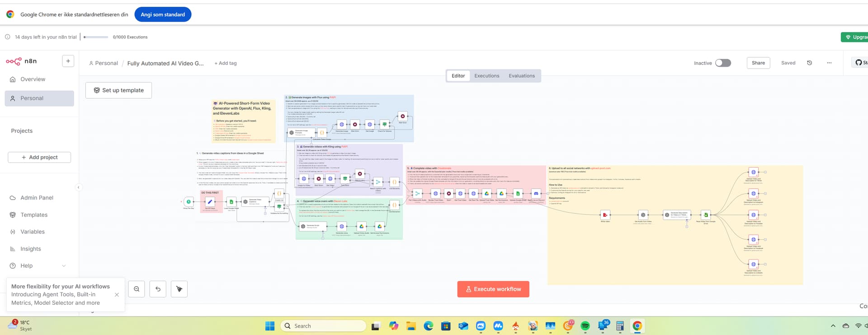Open Microsoft Edge from the taskbar
868x335 pixels.
(x=428, y=326)
